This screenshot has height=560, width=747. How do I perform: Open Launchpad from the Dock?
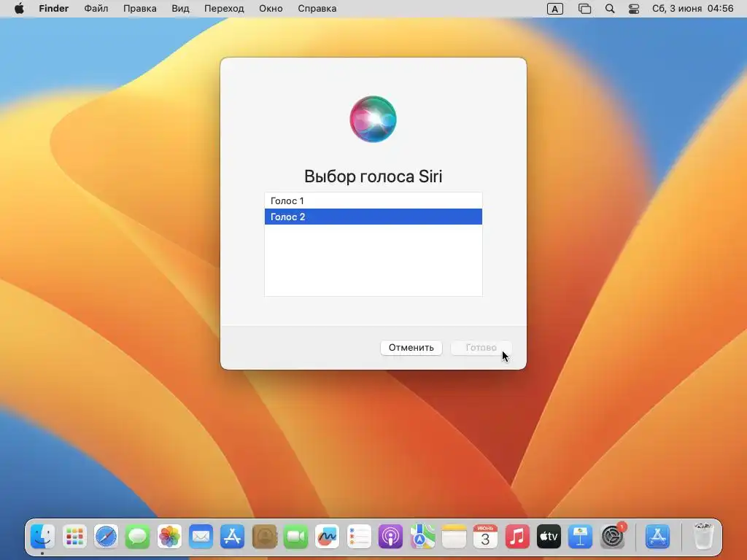tap(74, 537)
